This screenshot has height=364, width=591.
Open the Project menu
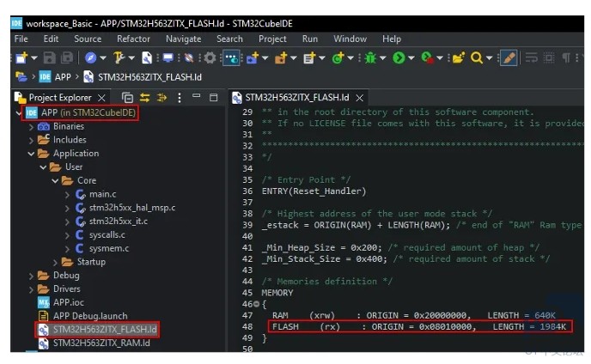tap(272, 39)
